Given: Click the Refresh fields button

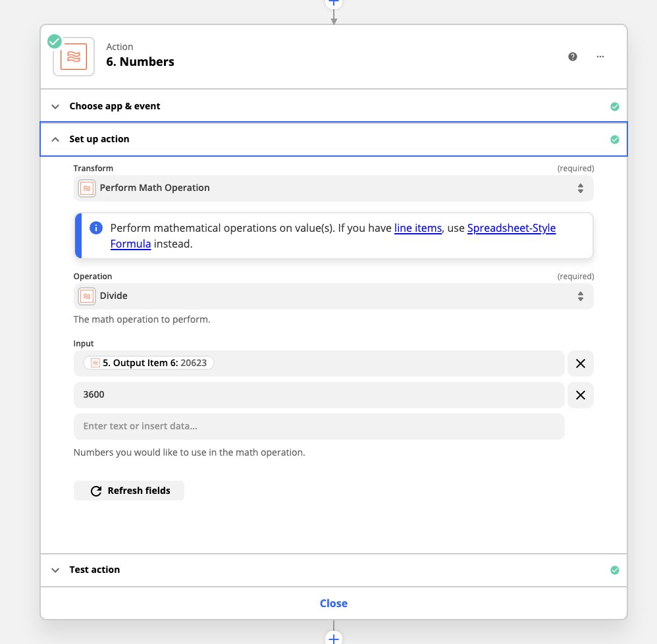Looking at the screenshot, I should 129,491.
